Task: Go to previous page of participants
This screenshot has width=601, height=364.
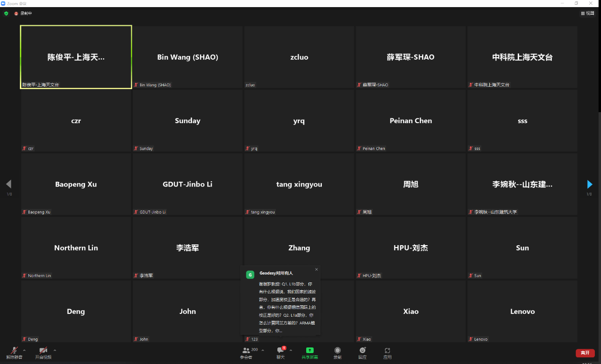Action: click(9, 184)
